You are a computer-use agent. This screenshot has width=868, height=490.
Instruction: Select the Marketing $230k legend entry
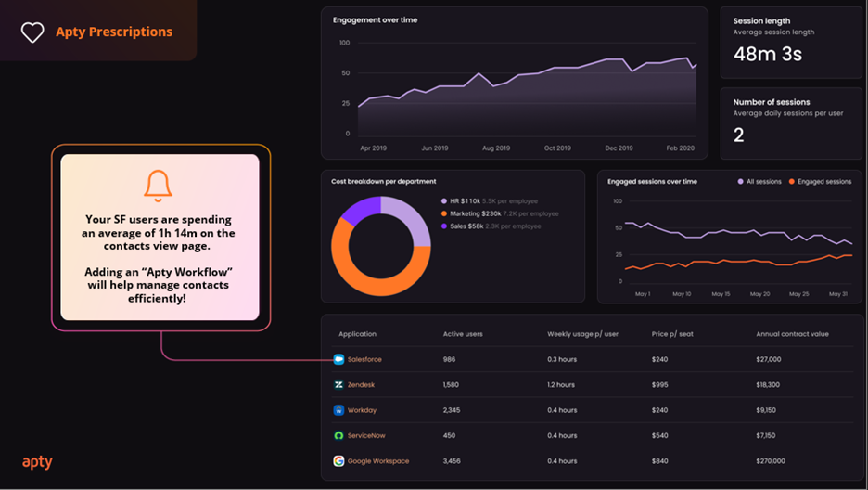point(500,213)
